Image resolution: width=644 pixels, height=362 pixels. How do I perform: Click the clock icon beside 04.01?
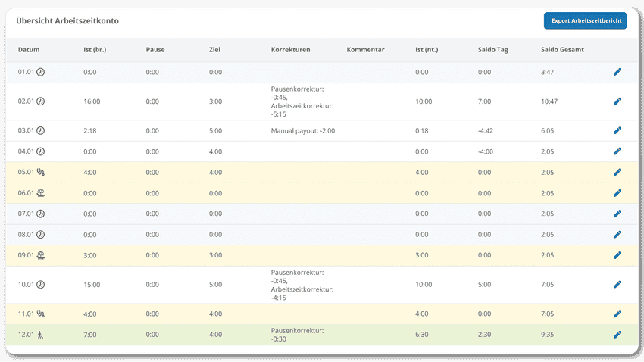coord(40,151)
